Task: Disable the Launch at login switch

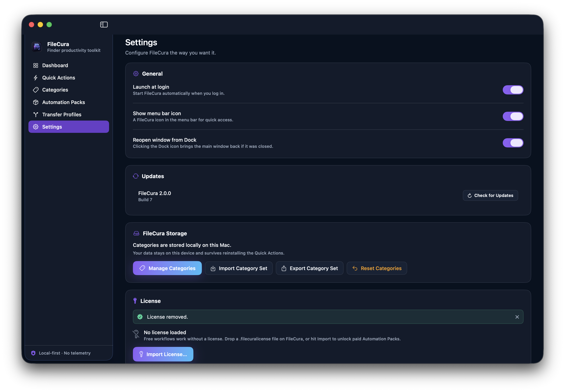Action: click(x=513, y=90)
